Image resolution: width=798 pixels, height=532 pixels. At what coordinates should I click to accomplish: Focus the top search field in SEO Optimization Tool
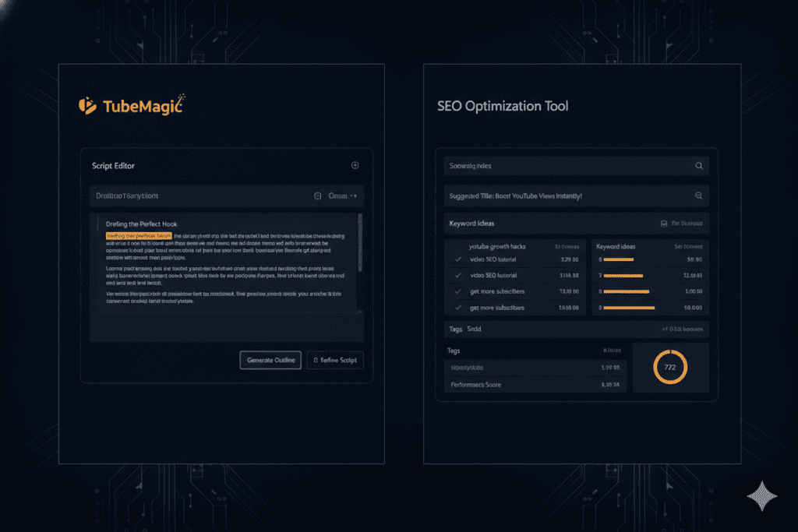point(576,166)
